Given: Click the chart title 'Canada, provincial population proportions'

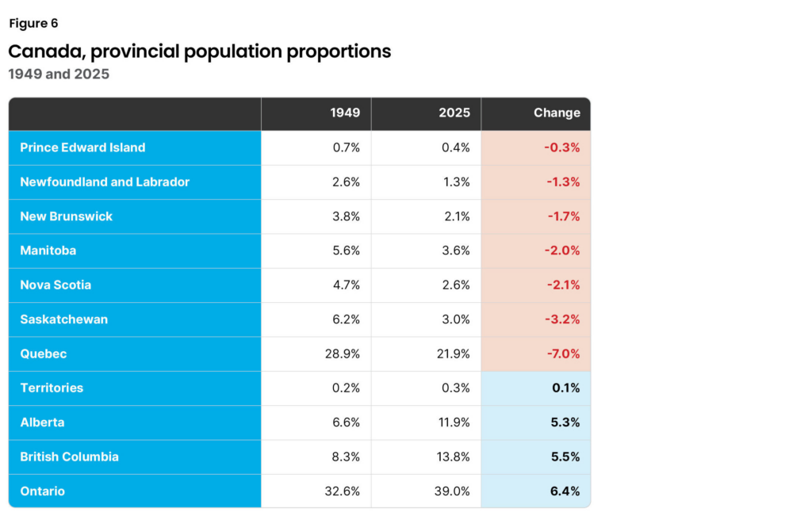Looking at the screenshot, I should pos(200,52).
